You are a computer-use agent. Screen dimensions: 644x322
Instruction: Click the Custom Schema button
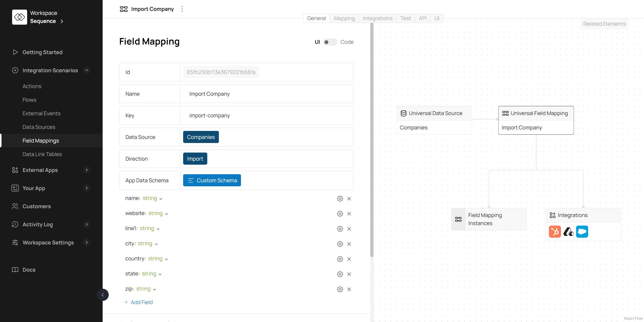[x=212, y=180]
